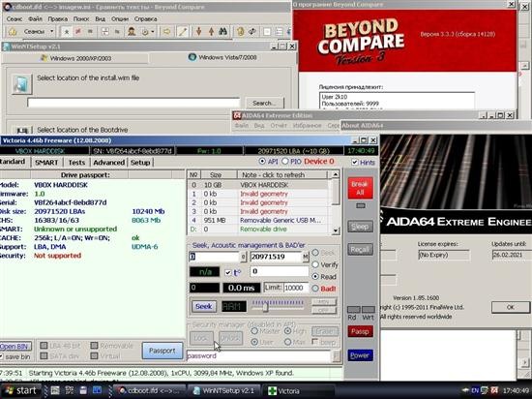Switch to the Setup tab in Victoria
This screenshot has height=399, width=532.
[140, 163]
